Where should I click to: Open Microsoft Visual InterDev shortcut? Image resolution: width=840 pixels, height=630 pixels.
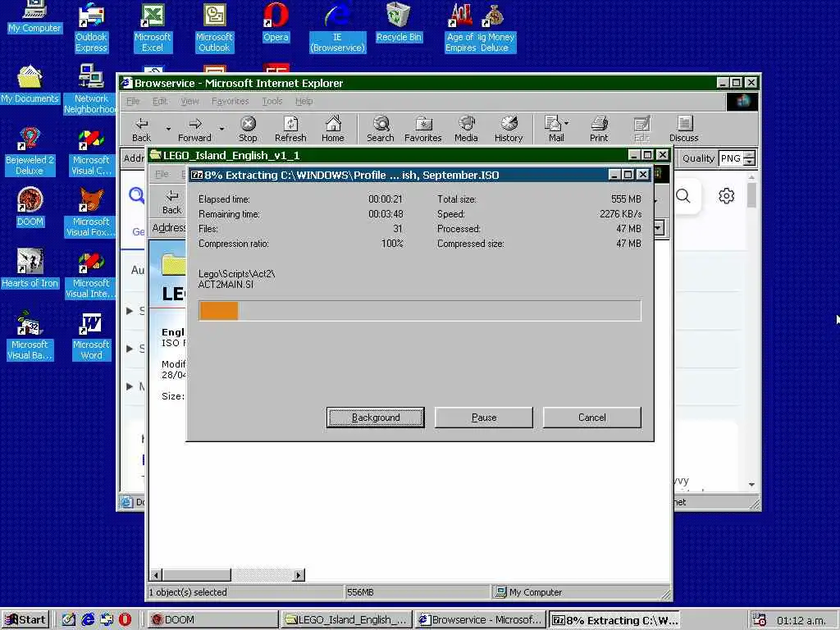tap(91, 276)
